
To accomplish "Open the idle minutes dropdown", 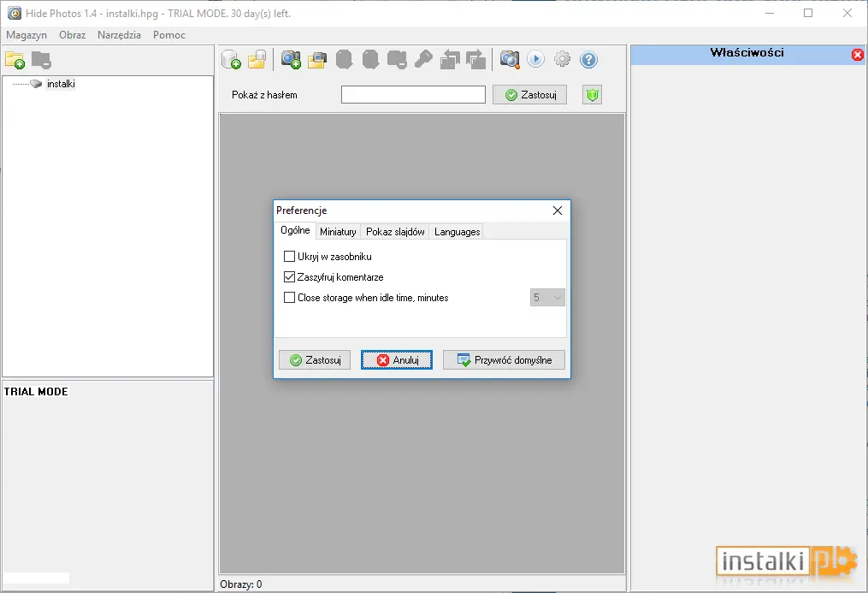I will pos(547,298).
